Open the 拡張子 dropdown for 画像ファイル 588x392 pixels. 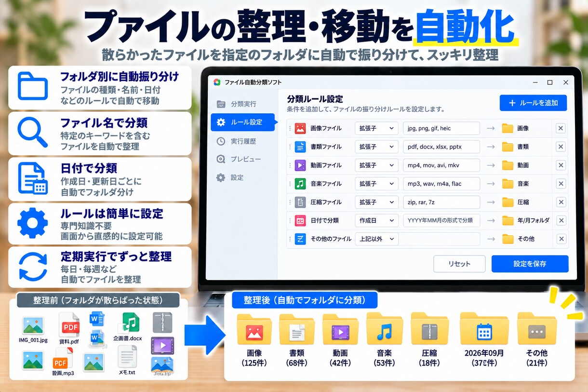pos(376,128)
